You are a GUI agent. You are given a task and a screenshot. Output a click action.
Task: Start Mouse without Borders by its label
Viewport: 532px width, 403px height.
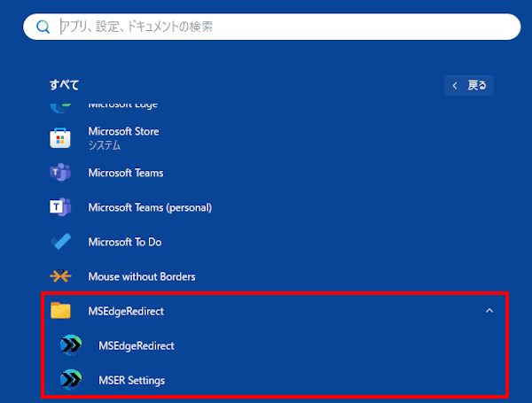click(141, 276)
